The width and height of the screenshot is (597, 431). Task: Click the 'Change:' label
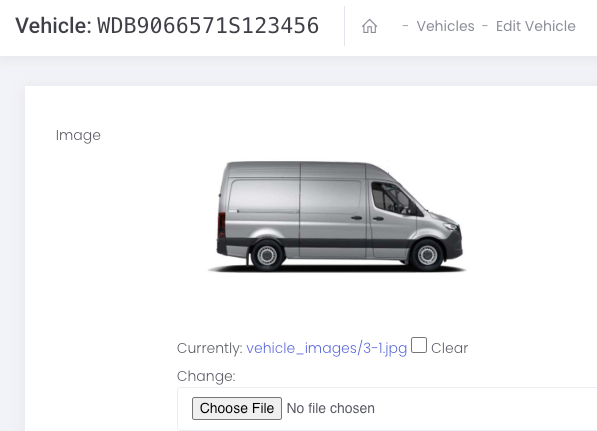tap(206, 376)
